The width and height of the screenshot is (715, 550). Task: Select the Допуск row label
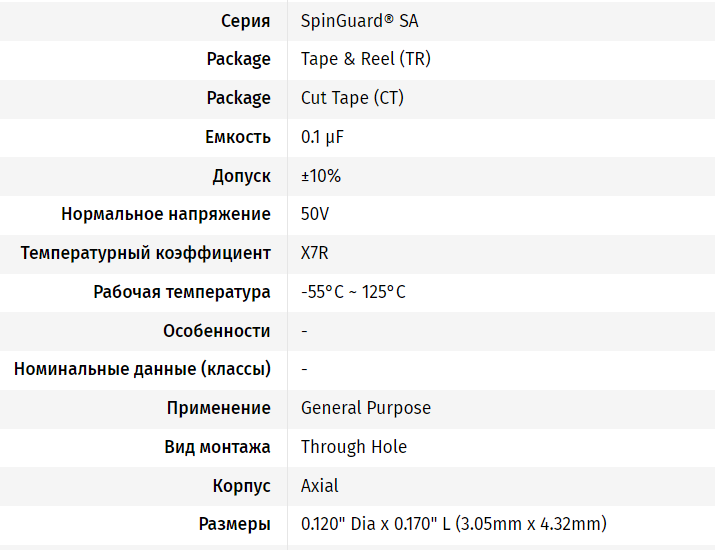coord(241,176)
